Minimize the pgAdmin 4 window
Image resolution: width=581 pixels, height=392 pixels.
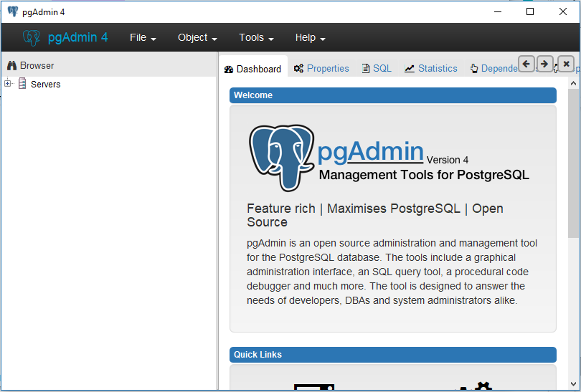498,12
